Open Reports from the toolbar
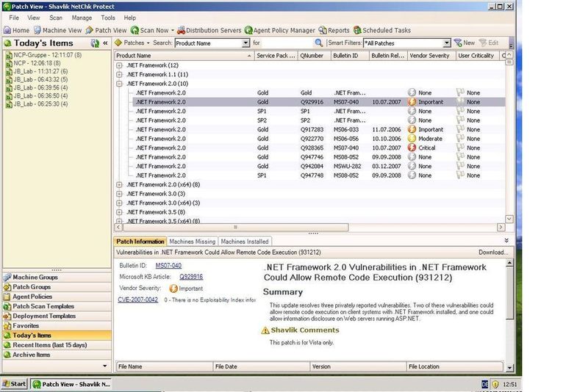 (x=334, y=30)
